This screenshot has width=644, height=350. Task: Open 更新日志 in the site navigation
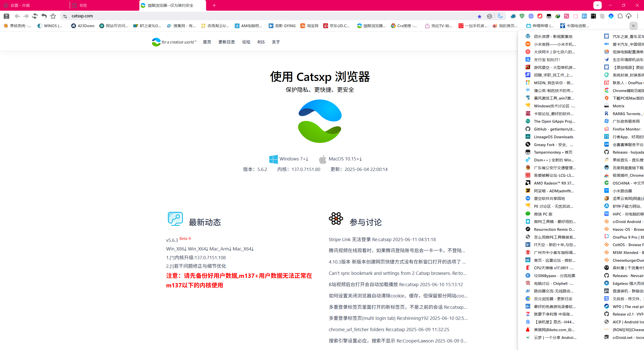pos(227,42)
